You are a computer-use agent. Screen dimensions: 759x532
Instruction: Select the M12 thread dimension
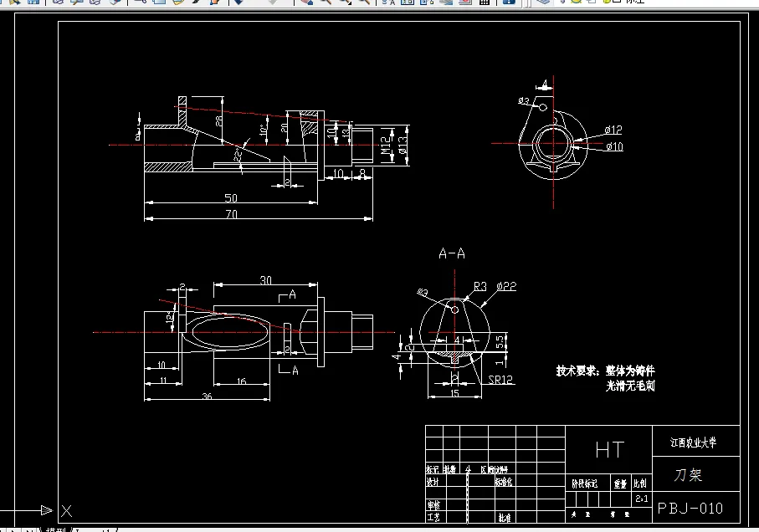click(x=386, y=145)
